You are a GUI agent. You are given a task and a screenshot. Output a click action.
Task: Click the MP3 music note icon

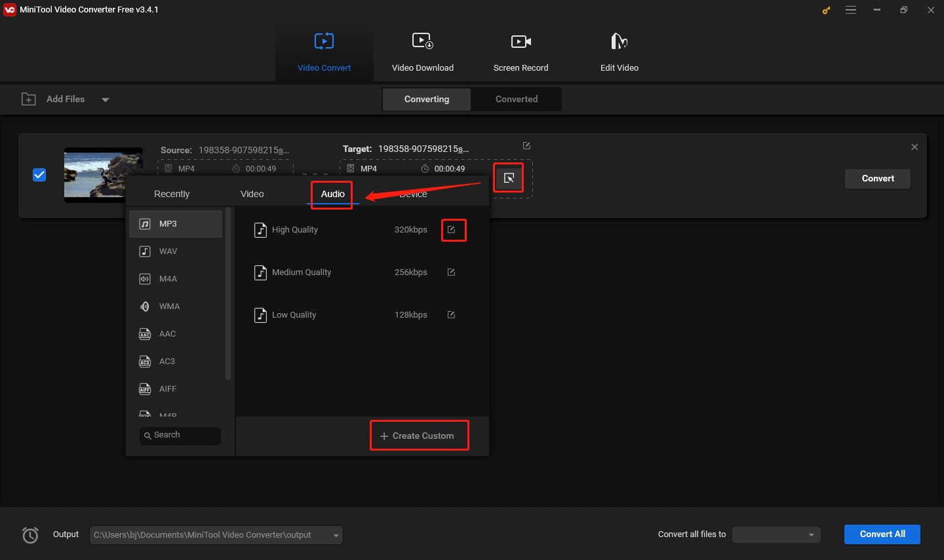145,224
